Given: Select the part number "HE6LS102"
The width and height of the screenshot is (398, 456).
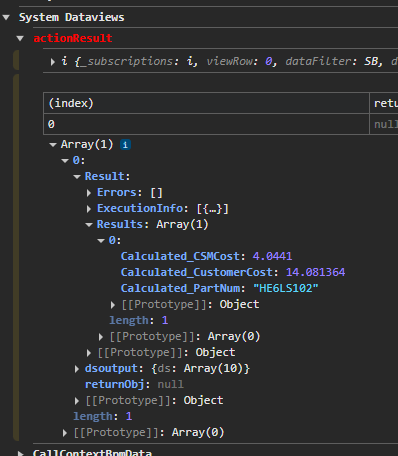Looking at the screenshot, I should pos(286,288).
